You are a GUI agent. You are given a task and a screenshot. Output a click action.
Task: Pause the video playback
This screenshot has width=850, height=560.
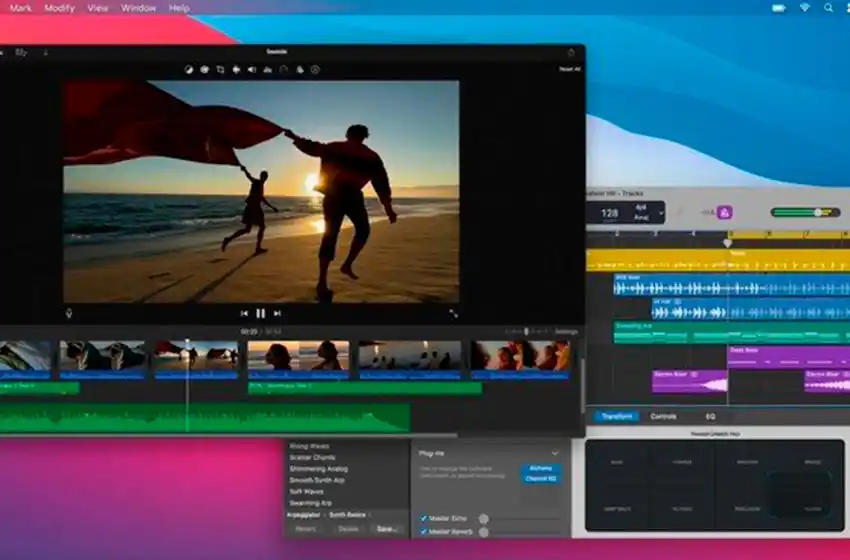260,313
